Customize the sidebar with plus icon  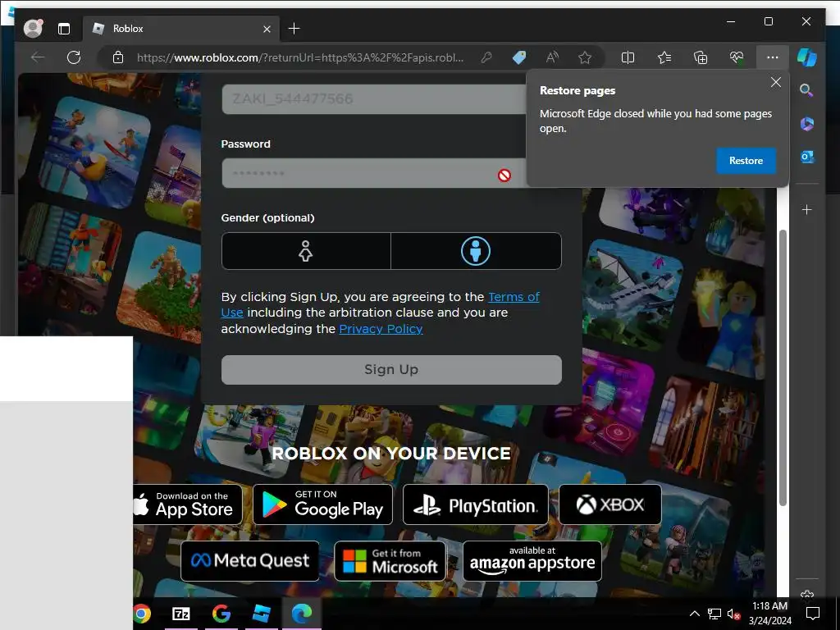pos(807,209)
